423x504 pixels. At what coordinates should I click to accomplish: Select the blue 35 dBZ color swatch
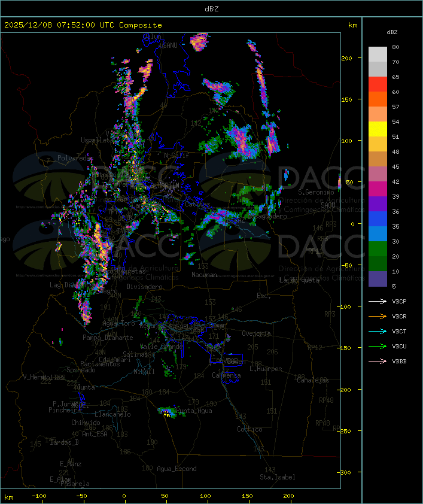click(x=378, y=218)
